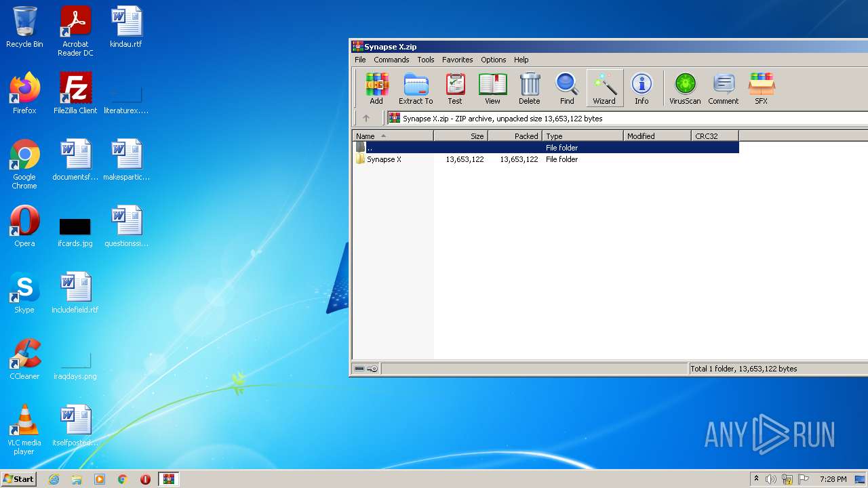Show hidden tray icons arrow
The image size is (868, 488).
pyautogui.click(x=756, y=479)
